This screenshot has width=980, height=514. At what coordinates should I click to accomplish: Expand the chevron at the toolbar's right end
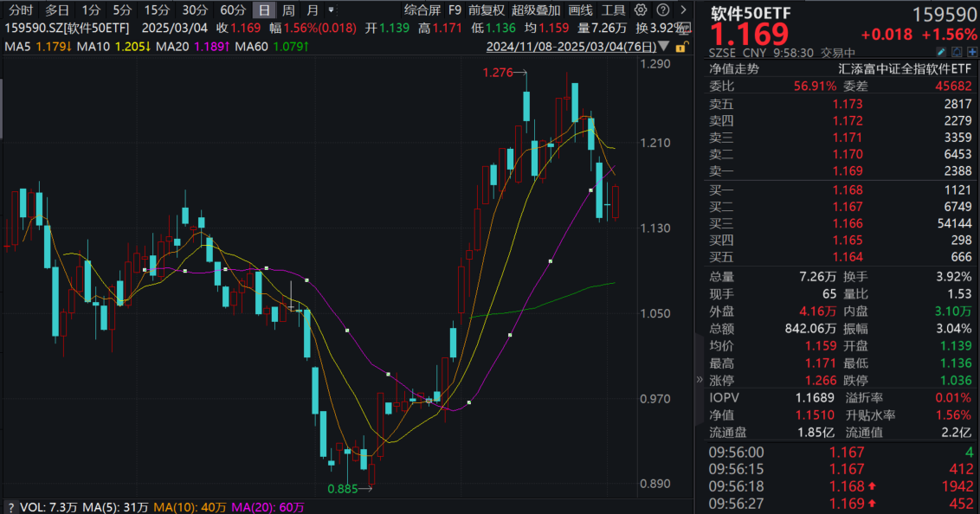[x=684, y=10]
